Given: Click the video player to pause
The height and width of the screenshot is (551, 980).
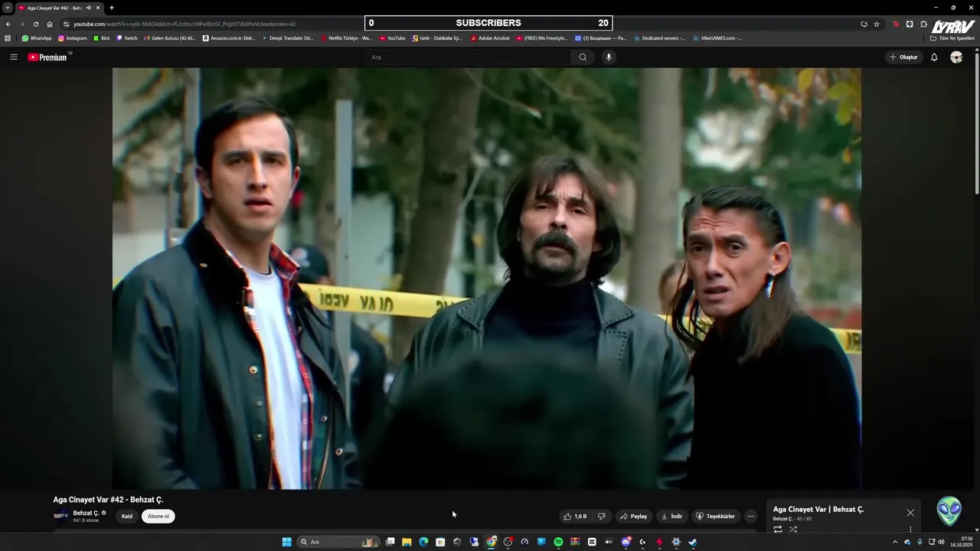Looking at the screenshot, I should (487, 279).
